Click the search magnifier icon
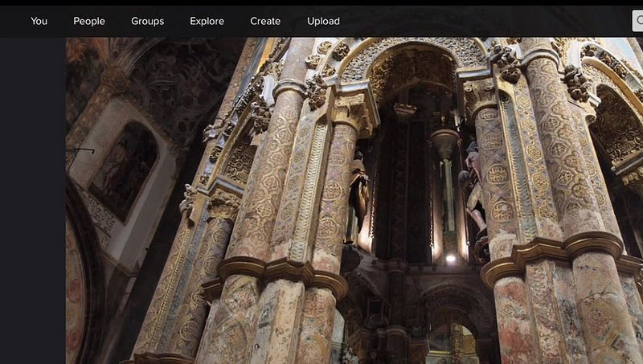Image resolution: width=643 pixels, height=364 pixels. tap(639, 21)
